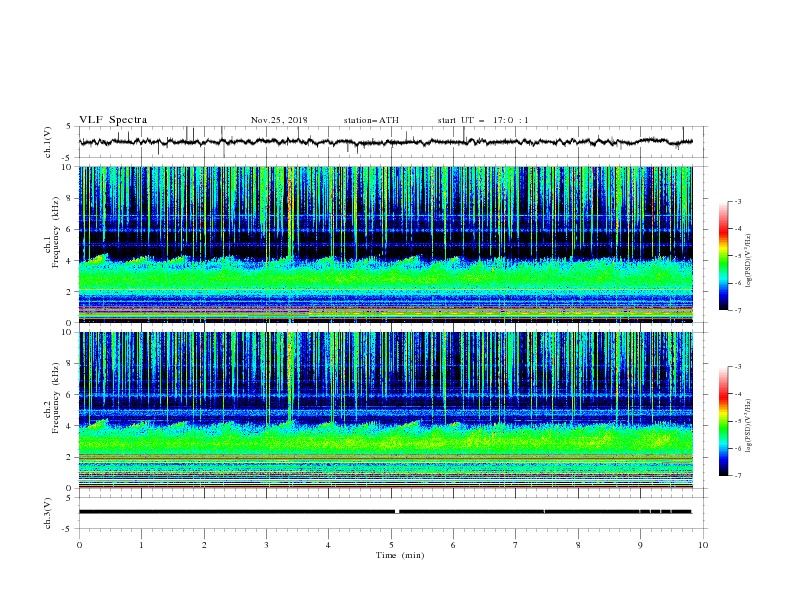
Task: Click the ch.1 voltage waveform trace
Action: [385, 142]
